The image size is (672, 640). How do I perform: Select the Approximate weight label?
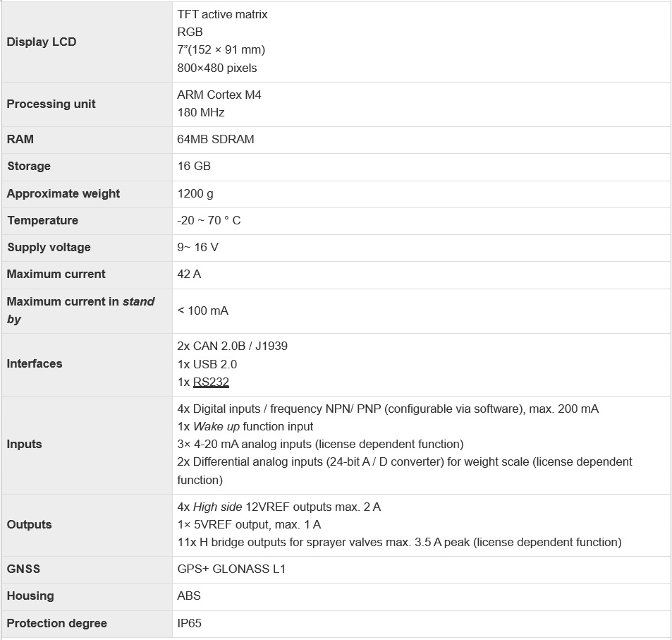[x=63, y=193]
